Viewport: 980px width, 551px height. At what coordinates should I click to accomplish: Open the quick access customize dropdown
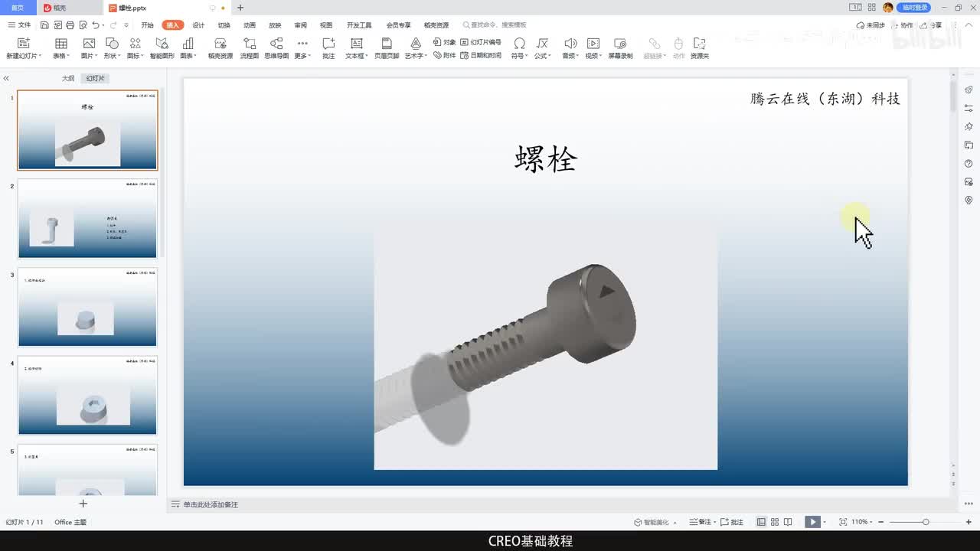[x=126, y=25]
